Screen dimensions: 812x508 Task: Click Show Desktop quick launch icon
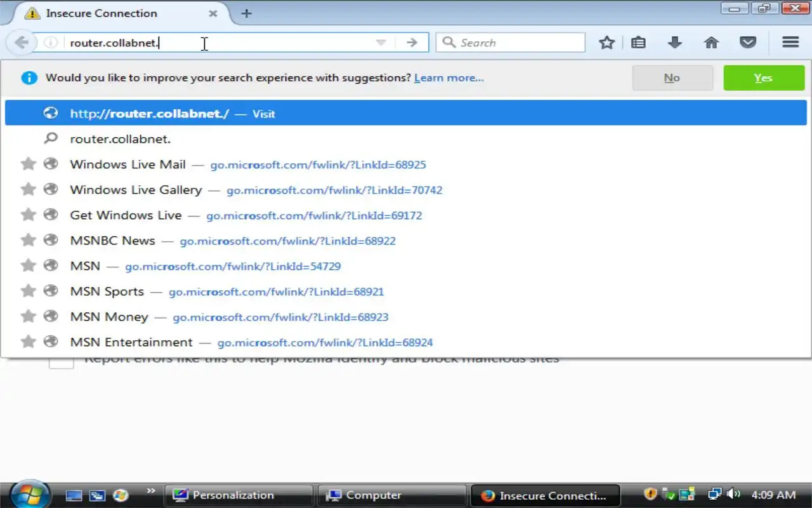[74, 495]
